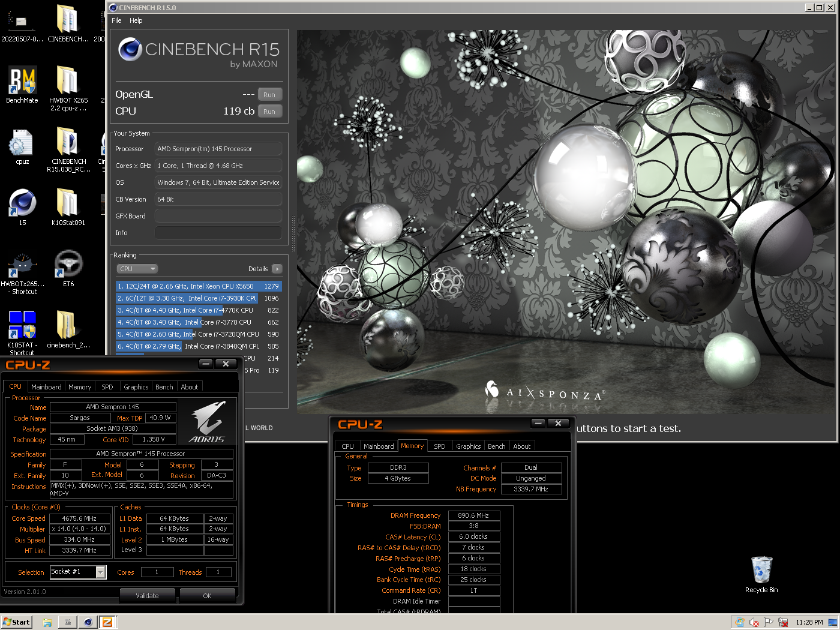
Task: Run the CPU benchmark
Action: pyautogui.click(x=269, y=112)
